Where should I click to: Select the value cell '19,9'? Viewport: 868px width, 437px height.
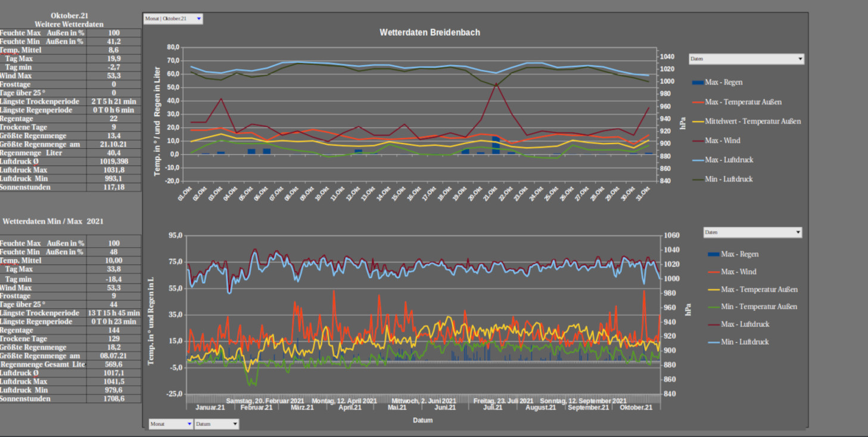pyautogui.click(x=114, y=59)
